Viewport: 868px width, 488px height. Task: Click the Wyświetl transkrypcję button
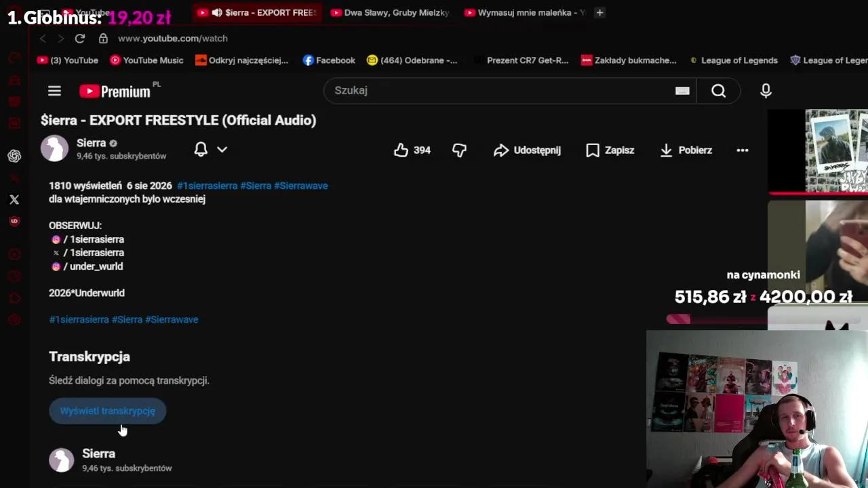point(107,411)
